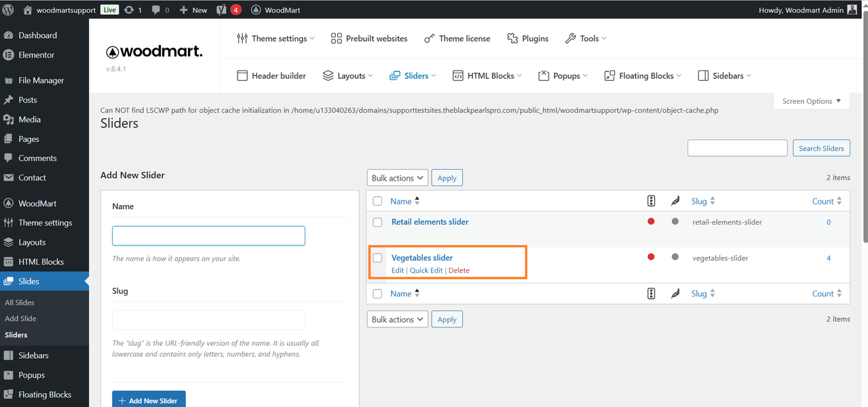Expand the Popups top nav dropdown
The image size is (868, 407).
563,76
